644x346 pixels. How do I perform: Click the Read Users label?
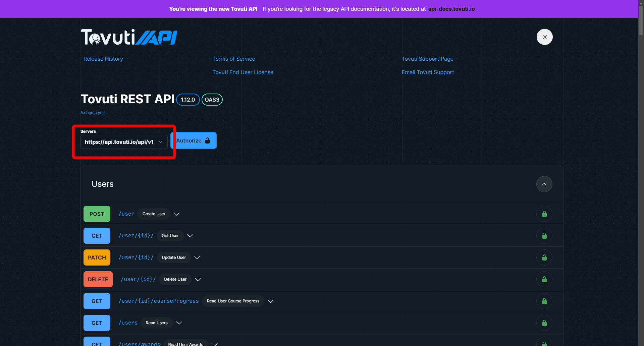coord(157,323)
